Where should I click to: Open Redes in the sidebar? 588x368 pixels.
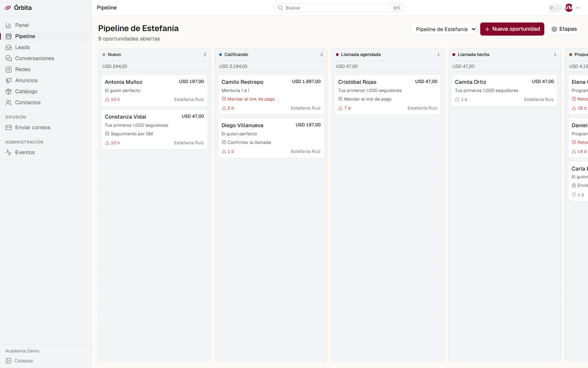pos(45,69)
